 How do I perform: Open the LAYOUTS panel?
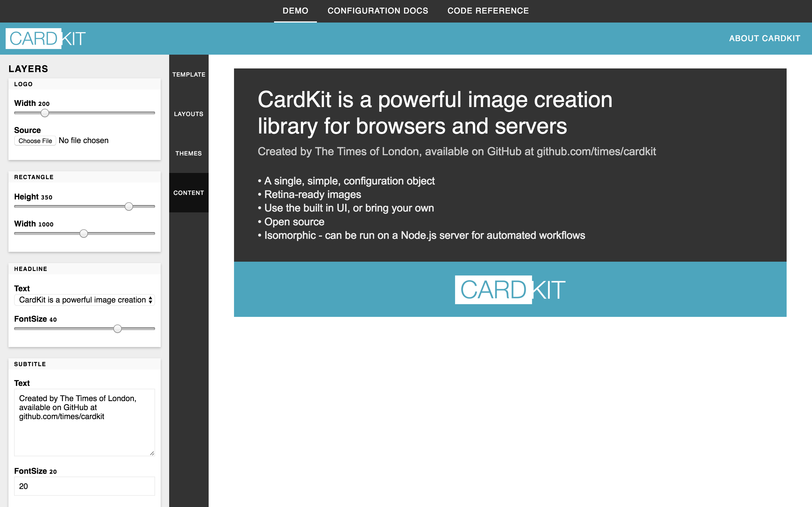pyautogui.click(x=189, y=114)
